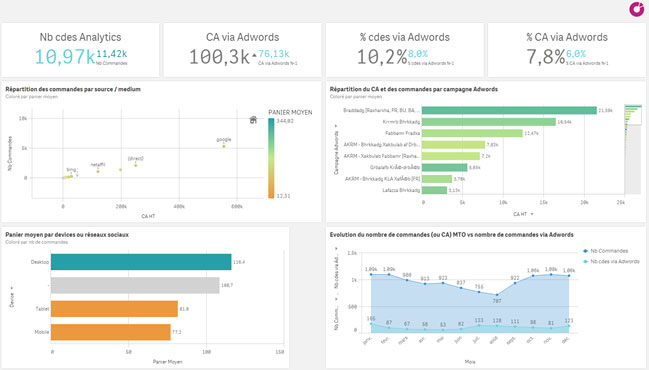Click the '8,0%' comparison value

[x=418, y=54]
